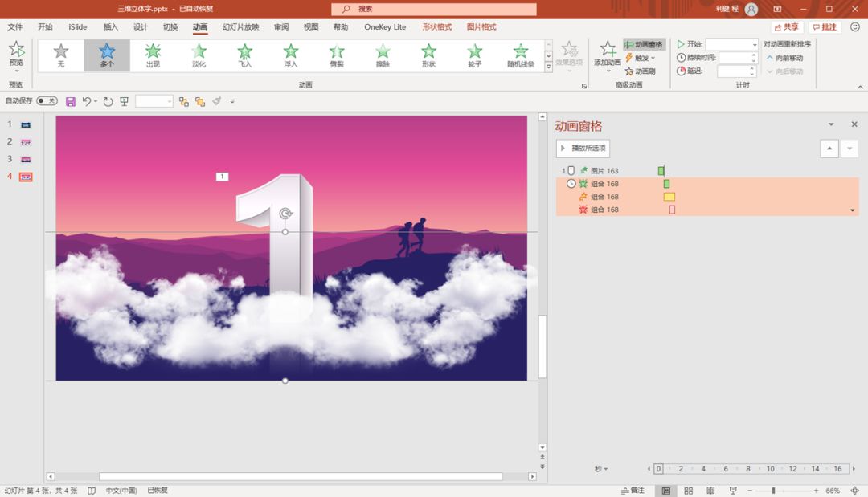Click the zoom slider in status bar
The width and height of the screenshot is (868, 497).
pos(773,491)
